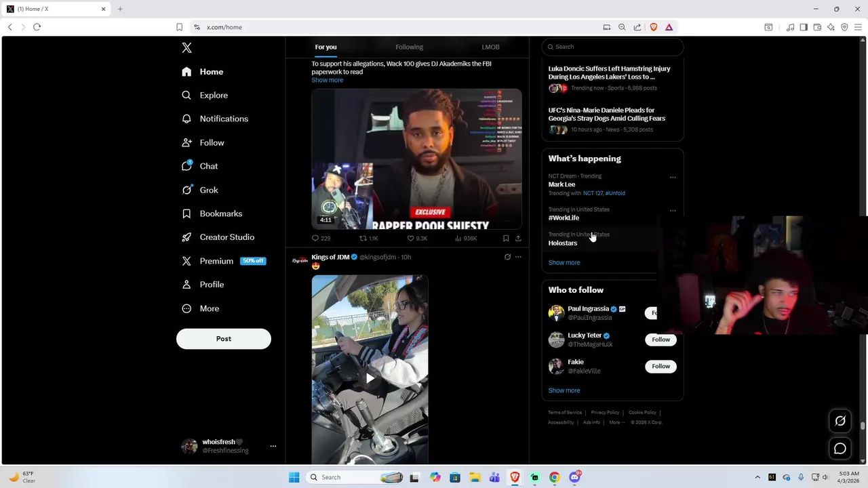Open the floating Grok button
Image resolution: width=868 pixels, height=488 pixels.
coord(840,422)
